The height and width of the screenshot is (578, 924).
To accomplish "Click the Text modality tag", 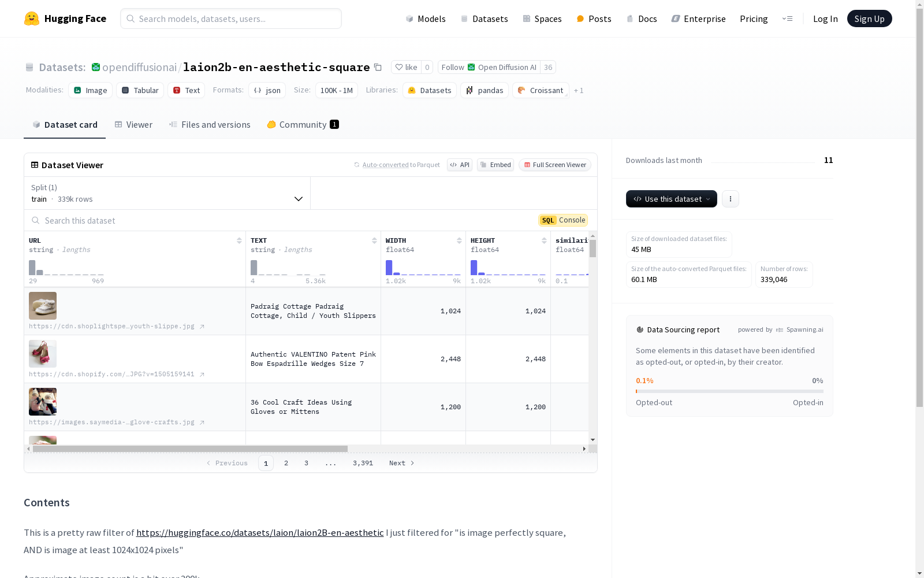I will (x=187, y=90).
